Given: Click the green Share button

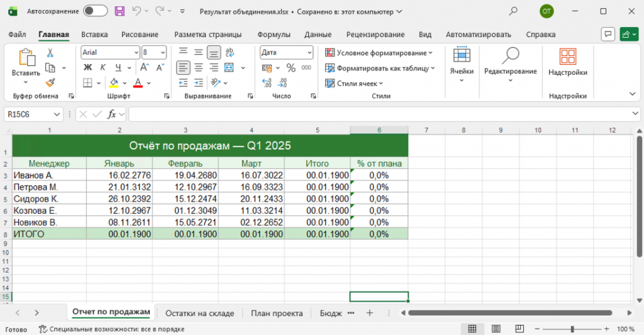Looking at the screenshot, I should (x=629, y=35).
